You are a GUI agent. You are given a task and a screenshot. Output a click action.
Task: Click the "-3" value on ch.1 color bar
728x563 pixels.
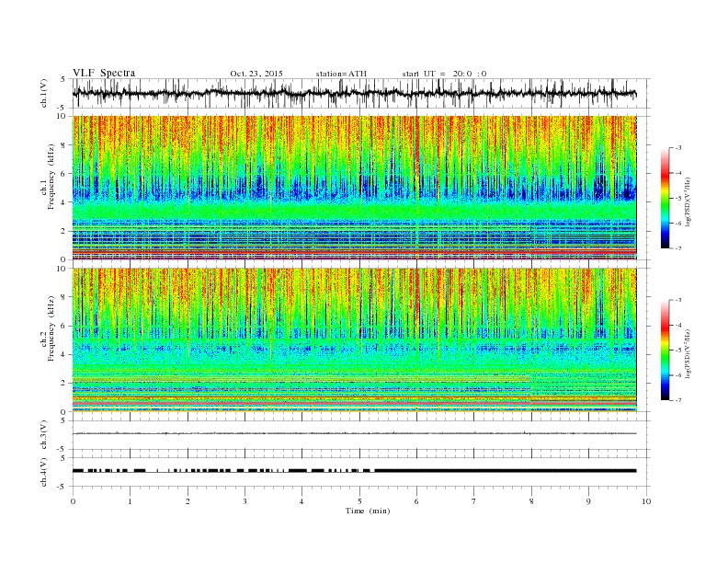click(677, 148)
